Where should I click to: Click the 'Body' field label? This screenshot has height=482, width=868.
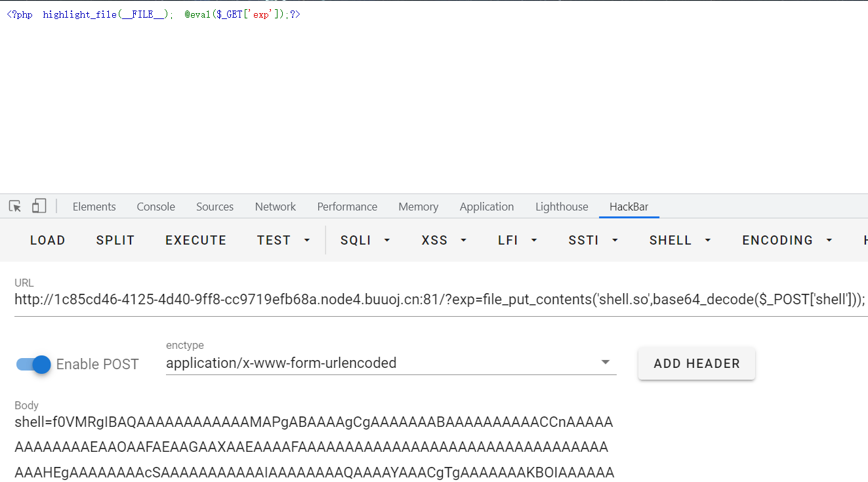click(x=27, y=405)
